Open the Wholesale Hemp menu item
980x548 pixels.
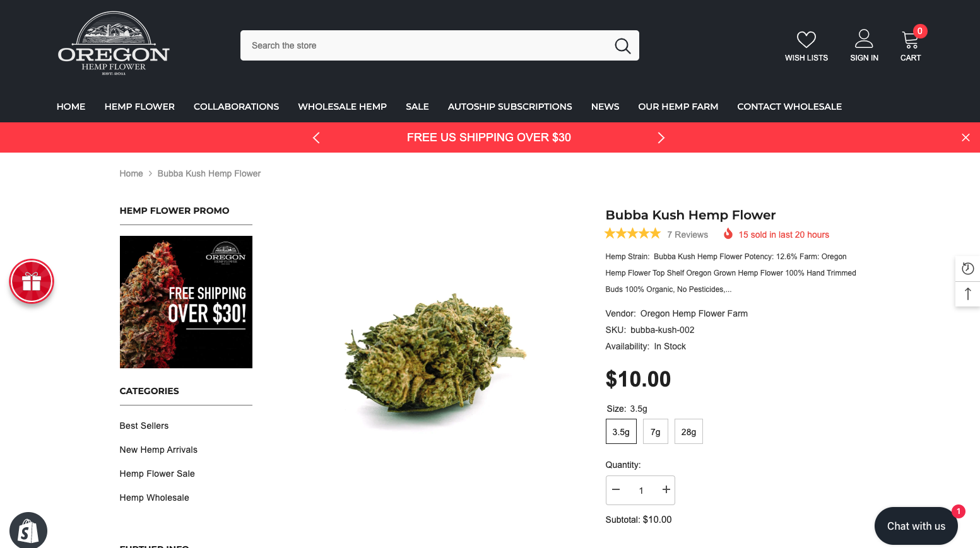(x=342, y=107)
